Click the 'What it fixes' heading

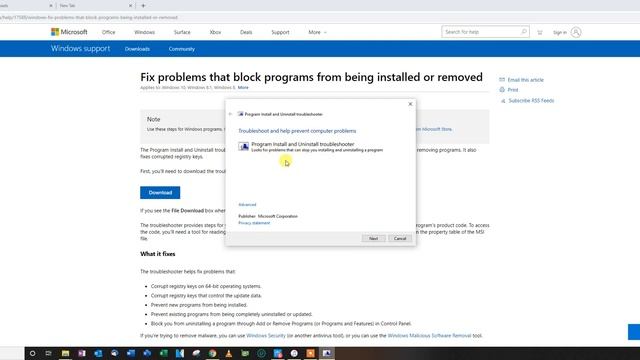[x=158, y=254]
